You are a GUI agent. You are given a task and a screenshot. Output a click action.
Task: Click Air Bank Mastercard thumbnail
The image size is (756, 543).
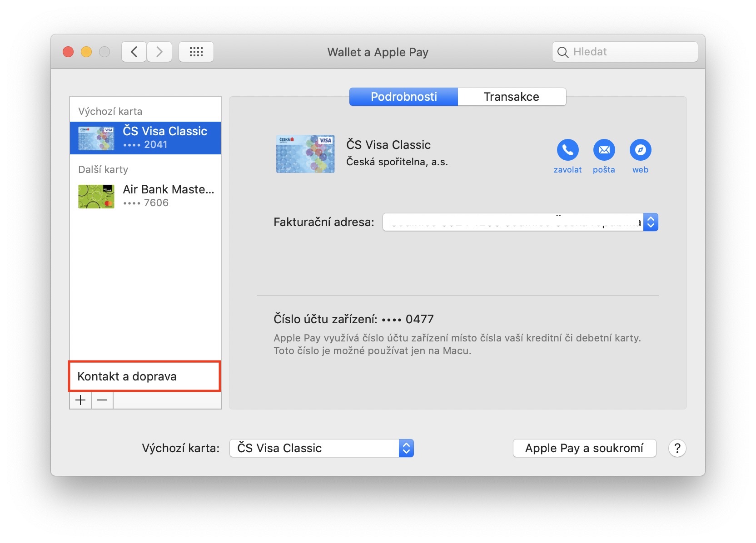click(96, 197)
